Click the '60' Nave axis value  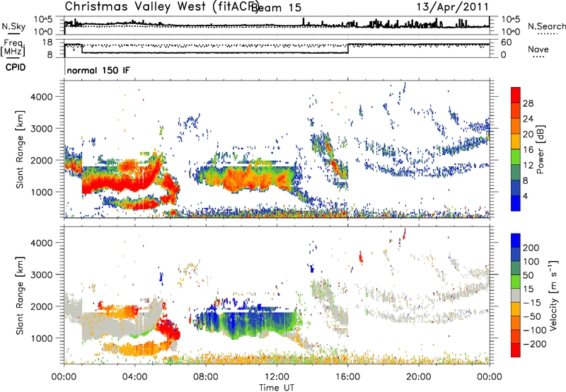[x=507, y=42]
